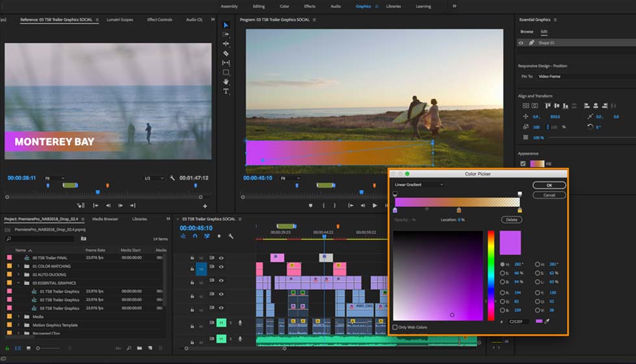Click OK in Color Picker
Screen dimensions: 636x364
point(550,185)
